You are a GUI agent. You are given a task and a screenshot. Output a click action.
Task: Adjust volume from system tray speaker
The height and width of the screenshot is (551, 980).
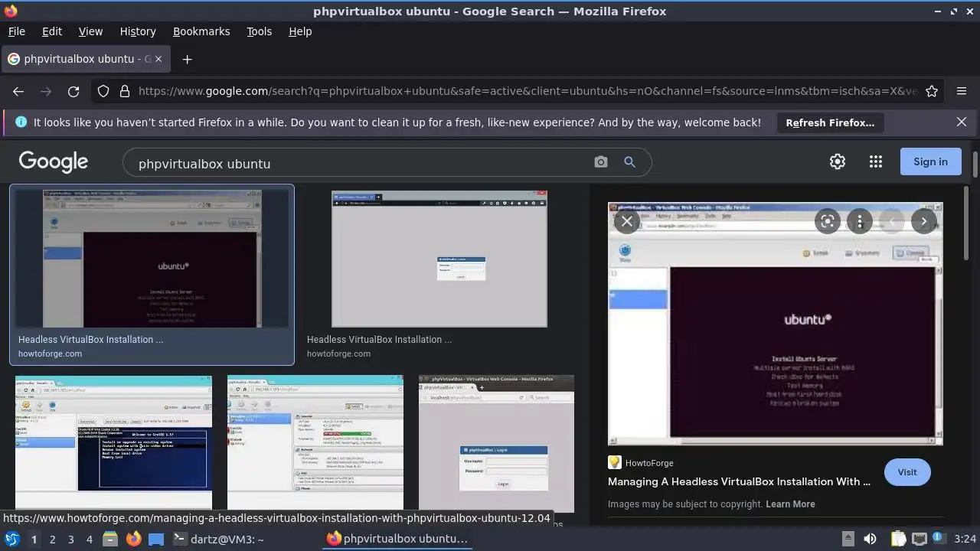(x=871, y=539)
